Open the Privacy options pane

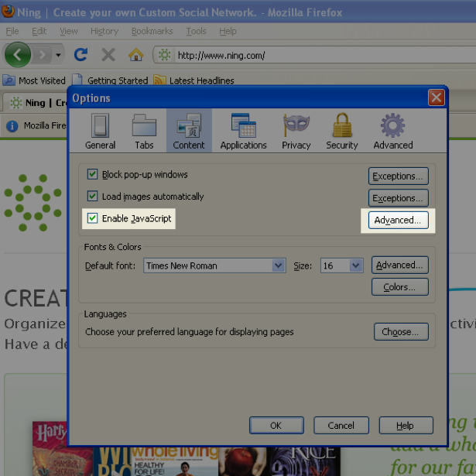click(296, 131)
